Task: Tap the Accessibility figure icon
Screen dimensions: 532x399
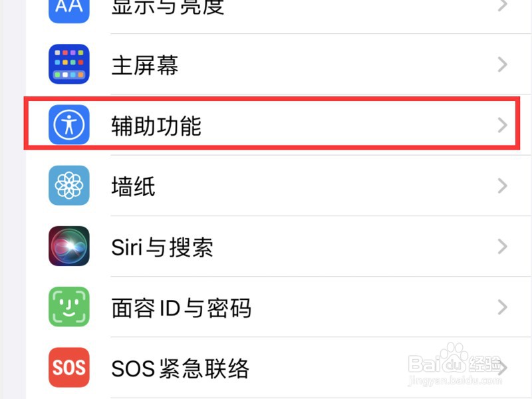Action: coord(69,124)
